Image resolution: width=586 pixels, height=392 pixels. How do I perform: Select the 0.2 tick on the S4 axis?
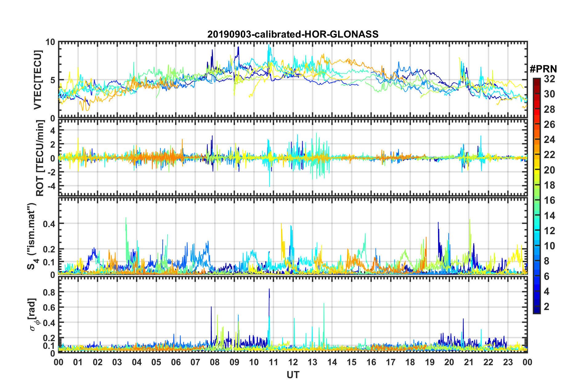[x=49, y=249]
